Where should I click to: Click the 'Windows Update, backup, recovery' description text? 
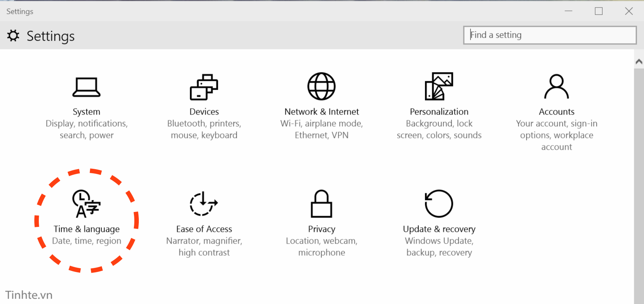click(x=439, y=247)
